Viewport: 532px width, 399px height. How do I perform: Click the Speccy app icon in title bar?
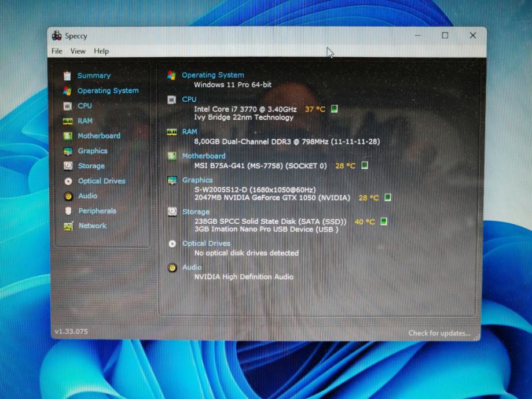click(x=57, y=35)
